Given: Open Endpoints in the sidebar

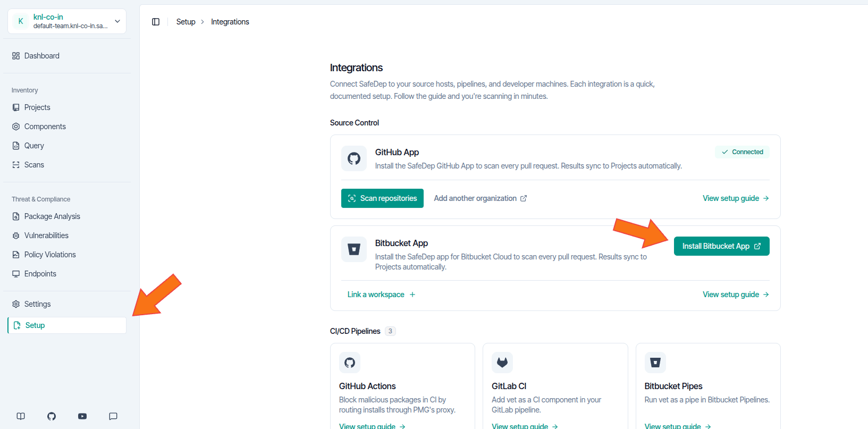Looking at the screenshot, I should coord(67,274).
